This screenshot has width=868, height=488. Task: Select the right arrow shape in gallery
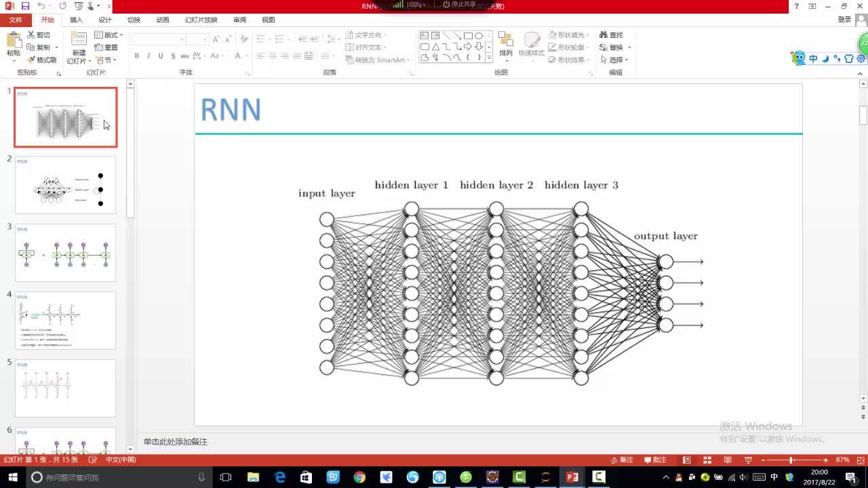468,47
